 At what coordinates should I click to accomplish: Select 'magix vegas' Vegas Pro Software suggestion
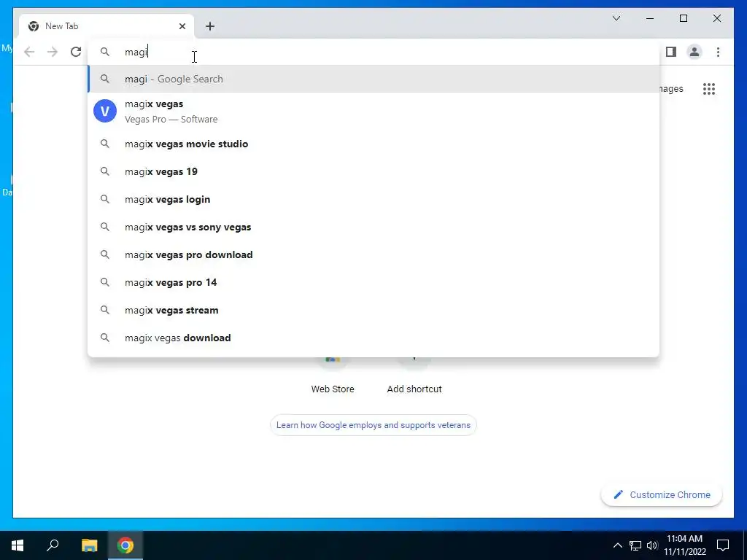point(373,112)
